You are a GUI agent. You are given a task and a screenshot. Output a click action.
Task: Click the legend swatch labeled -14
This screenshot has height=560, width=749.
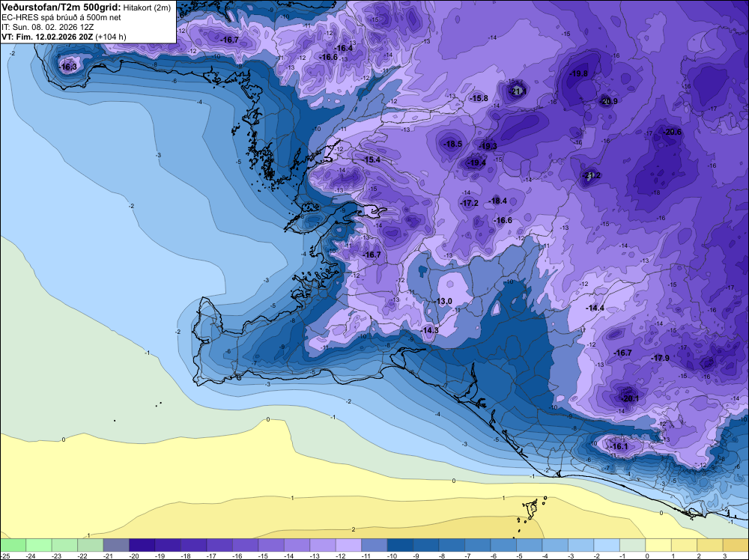297,545
